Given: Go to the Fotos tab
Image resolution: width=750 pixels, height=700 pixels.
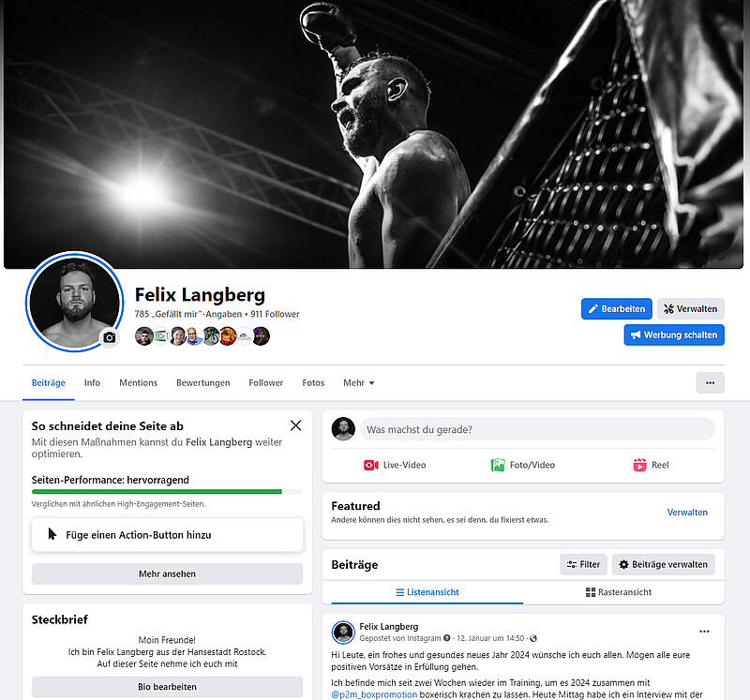Looking at the screenshot, I should click(x=313, y=382).
